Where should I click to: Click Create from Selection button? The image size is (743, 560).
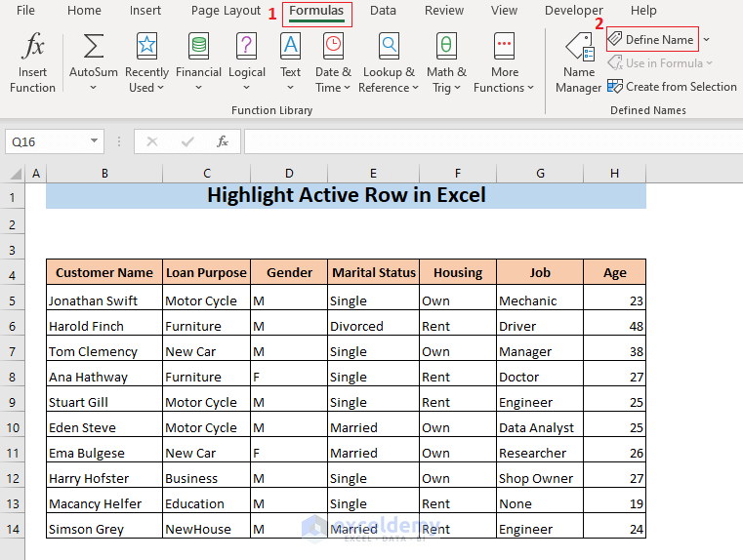672,87
